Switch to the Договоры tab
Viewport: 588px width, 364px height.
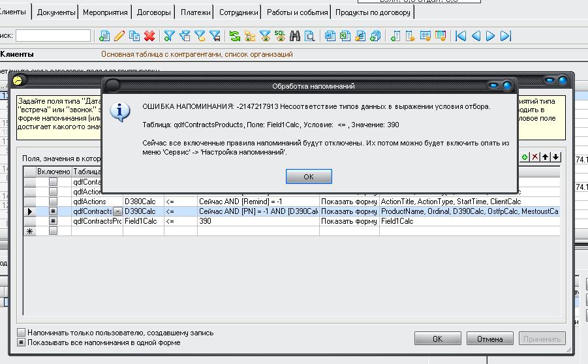(x=154, y=12)
